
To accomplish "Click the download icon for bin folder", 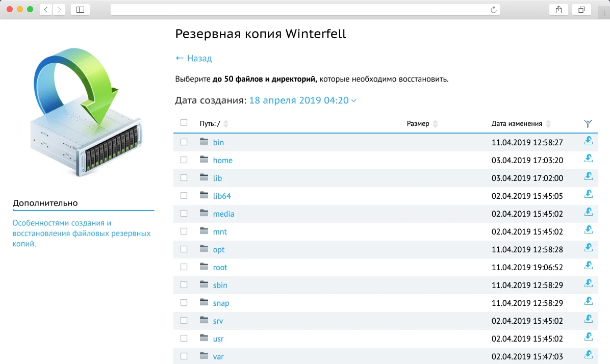I will [588, 141].
